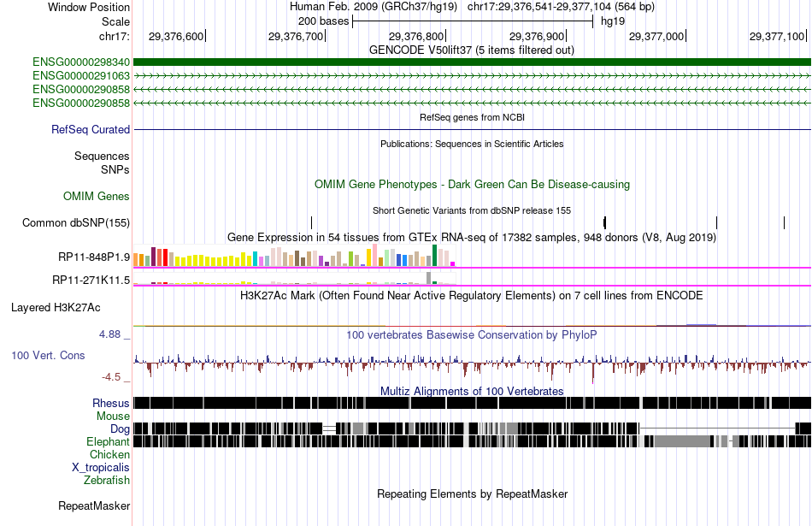Click the GENCODE V50lift37 track title
The height and width of the screenshot is (526, 812).
pyautogui.click(x=471, y=50)
